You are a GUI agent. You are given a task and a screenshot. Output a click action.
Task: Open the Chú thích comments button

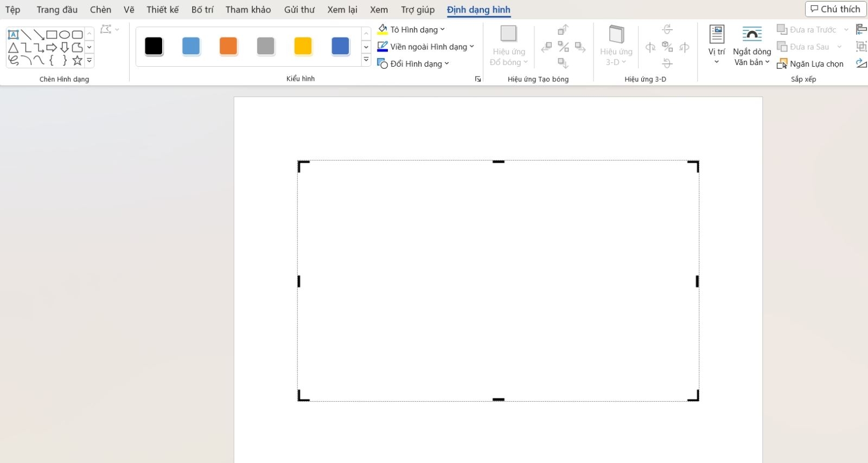point(835,9)
